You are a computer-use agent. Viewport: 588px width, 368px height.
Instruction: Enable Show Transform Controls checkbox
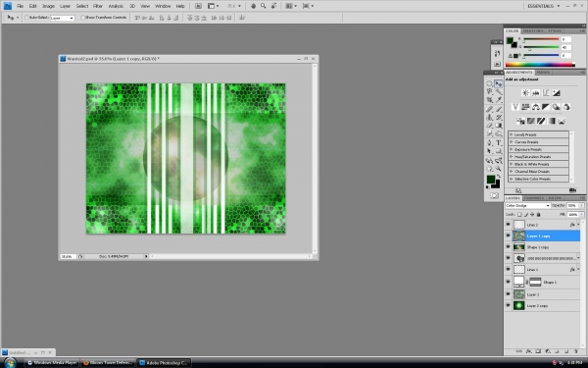(x=83, y=18)
